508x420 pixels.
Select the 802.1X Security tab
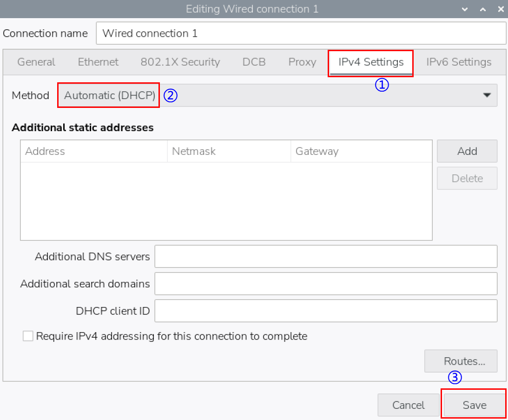click(180, 62)
